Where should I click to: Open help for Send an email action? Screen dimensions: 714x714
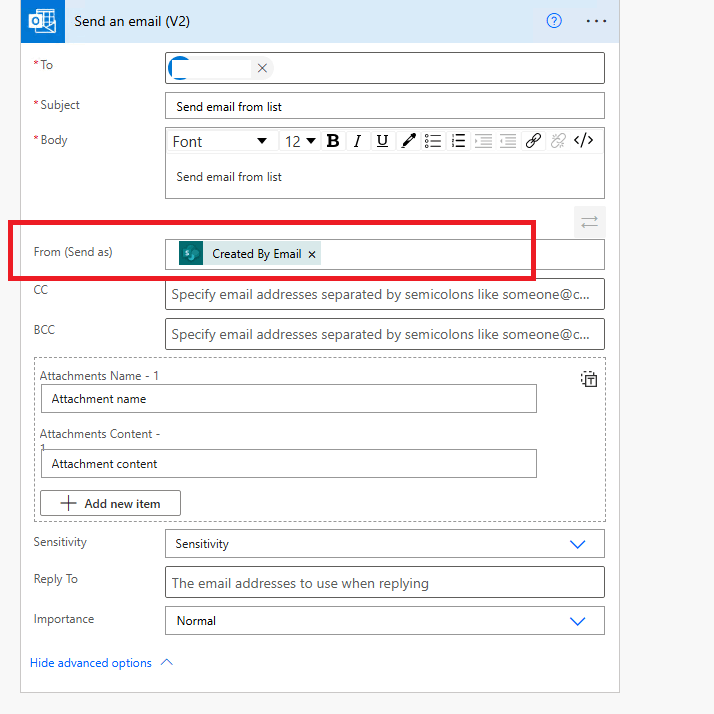(x=554, y=21)
